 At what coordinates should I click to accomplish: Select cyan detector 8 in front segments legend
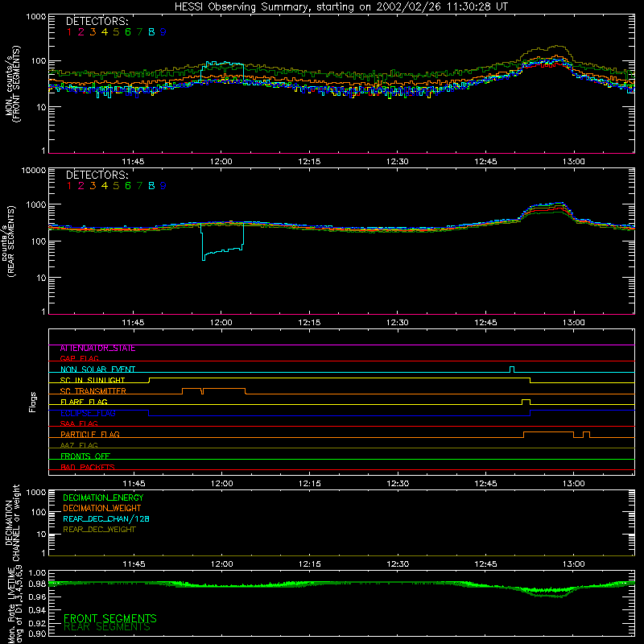point(151,32)
